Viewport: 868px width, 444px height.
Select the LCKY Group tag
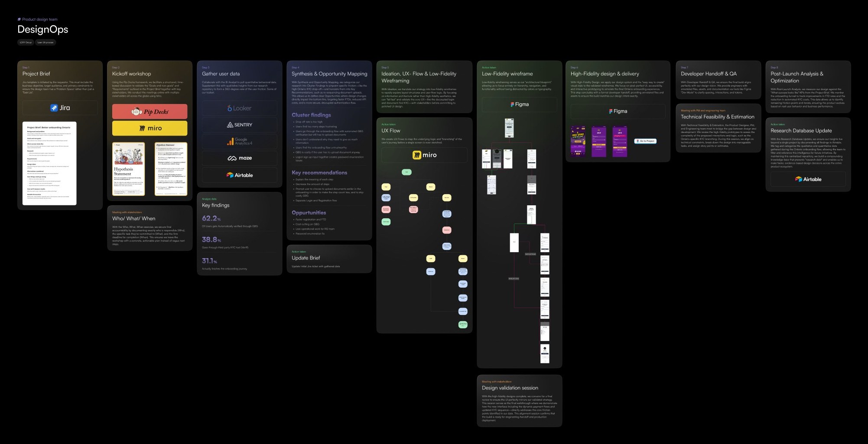click(x=26, y=42)
